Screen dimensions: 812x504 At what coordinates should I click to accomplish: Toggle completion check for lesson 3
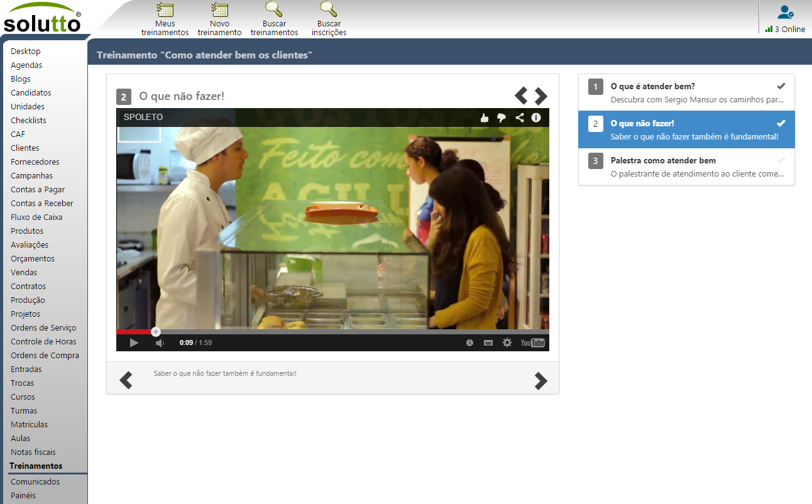[x=781, y=160]
